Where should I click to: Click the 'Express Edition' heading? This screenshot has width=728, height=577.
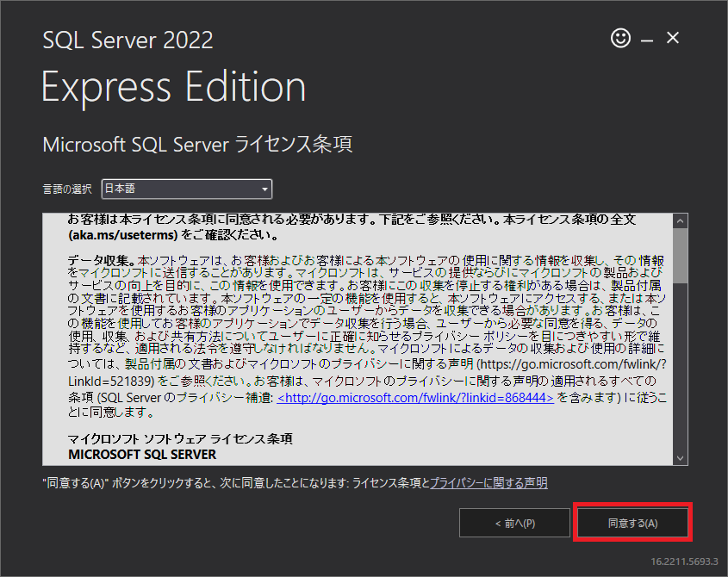pyautogui.click(x=174, y=88)
